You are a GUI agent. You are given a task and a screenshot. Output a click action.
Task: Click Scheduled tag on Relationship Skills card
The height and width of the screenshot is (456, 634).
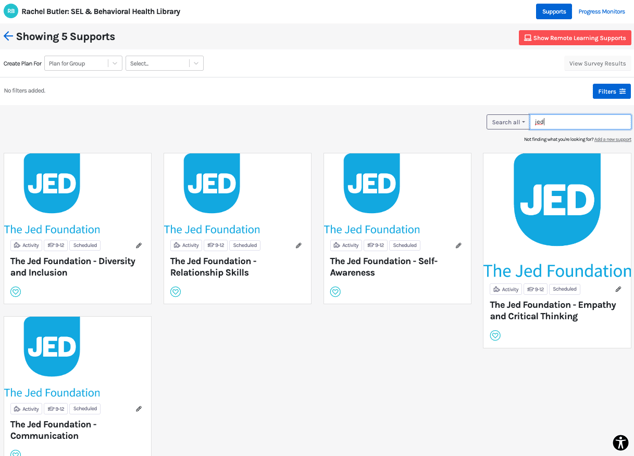coord(245,245)
